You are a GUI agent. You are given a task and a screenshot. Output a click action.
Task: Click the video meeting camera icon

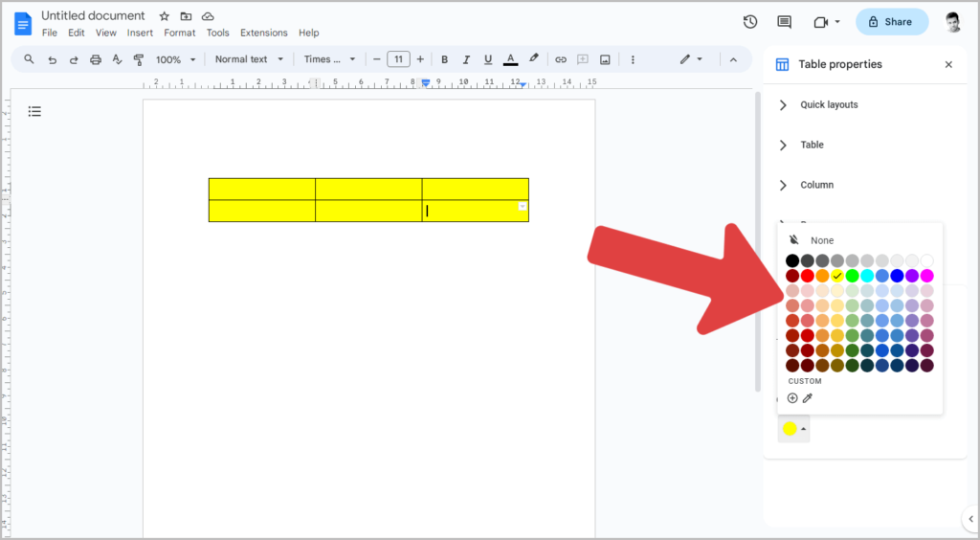820,22
